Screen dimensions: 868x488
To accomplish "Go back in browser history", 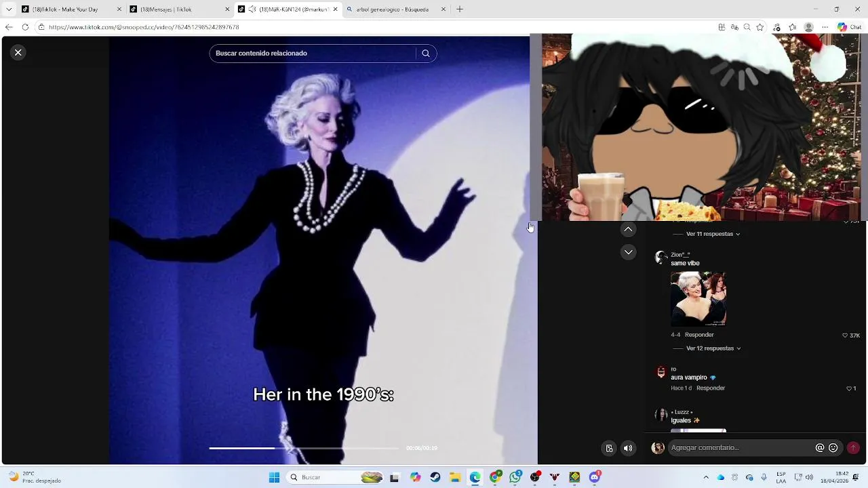I will point(9,27).
